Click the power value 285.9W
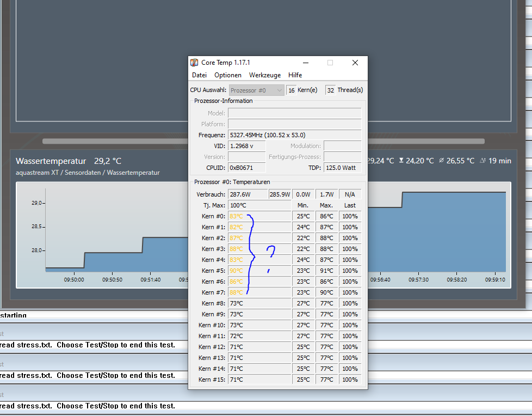This screenshot has height=416, width=532. tap(280, 194)
